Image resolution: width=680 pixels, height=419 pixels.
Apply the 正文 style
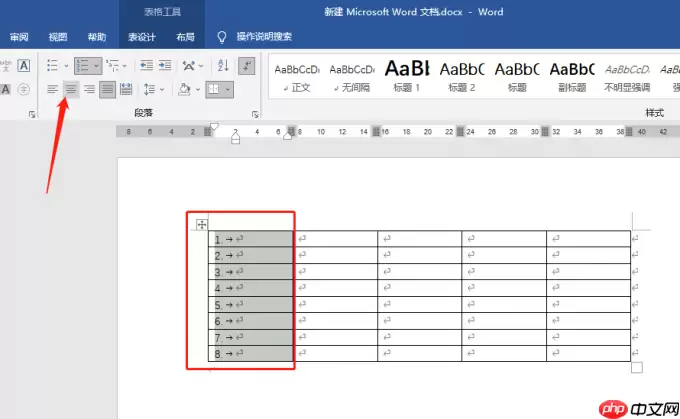(297, 77)
